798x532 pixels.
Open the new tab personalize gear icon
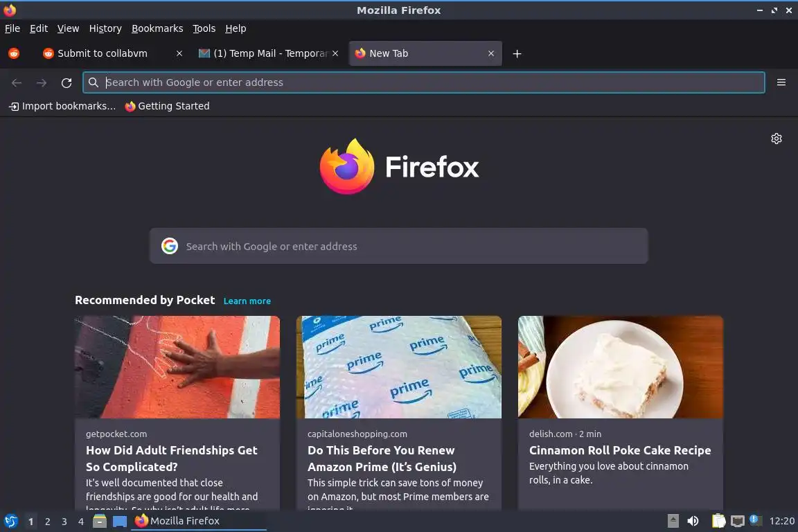click(776, 139)
